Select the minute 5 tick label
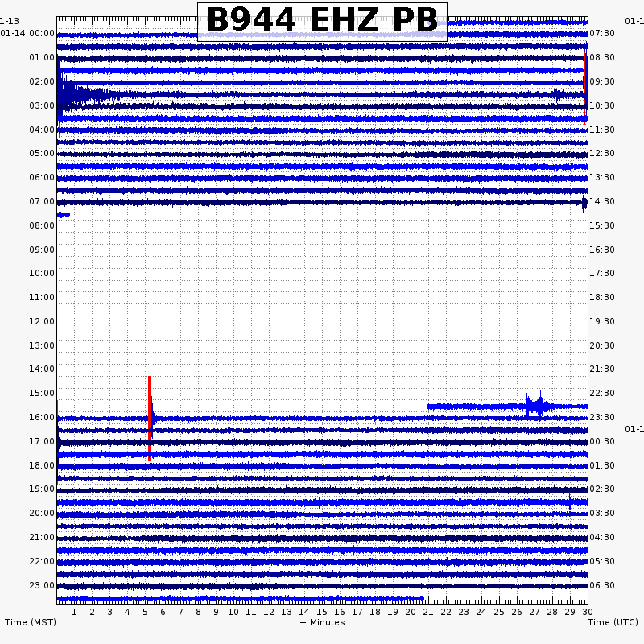644x644 pixels. pos(146,612)
